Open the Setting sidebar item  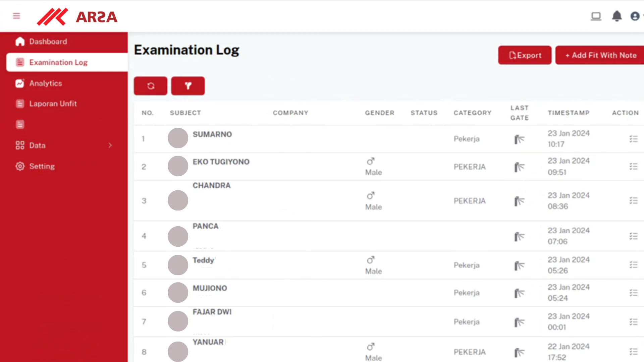(42, 166)
